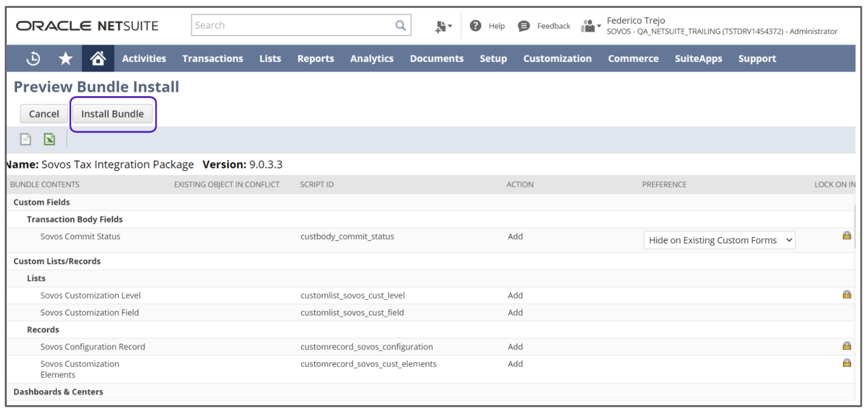
Task: Open the Customization menu
Action: (x=557, y=59)
